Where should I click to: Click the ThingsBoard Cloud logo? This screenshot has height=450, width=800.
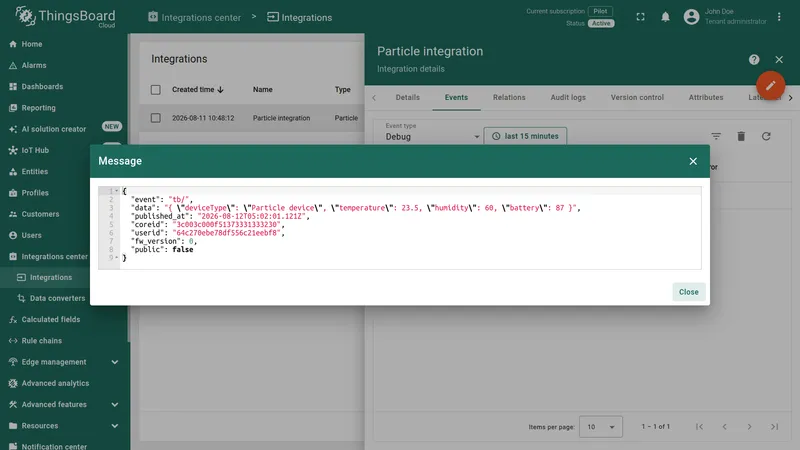[65, 17]
